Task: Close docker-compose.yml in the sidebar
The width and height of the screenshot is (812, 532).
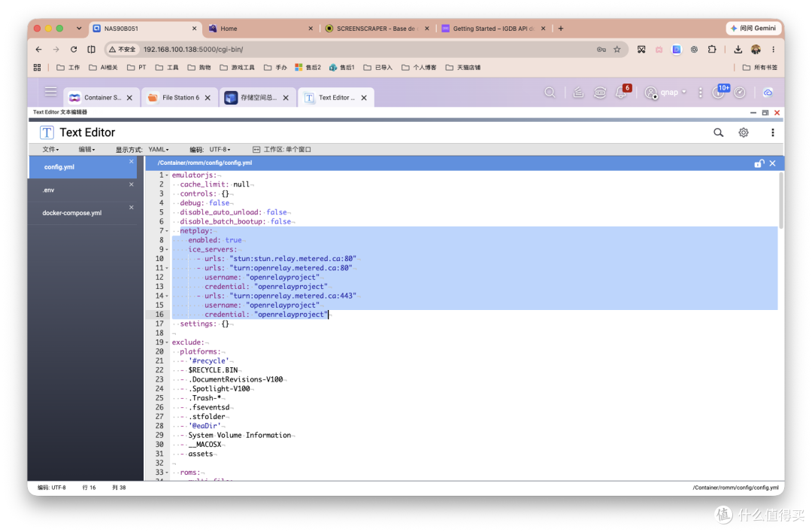Action: (131, 208)
